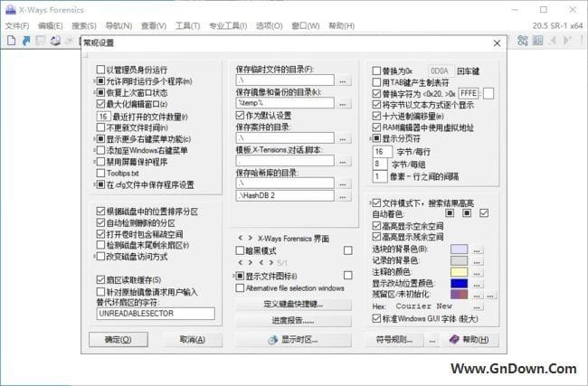Viewport: 588px width, 386px height.
Task: Click the greyed-out Save toolbar icon
Action: point(41,41)
